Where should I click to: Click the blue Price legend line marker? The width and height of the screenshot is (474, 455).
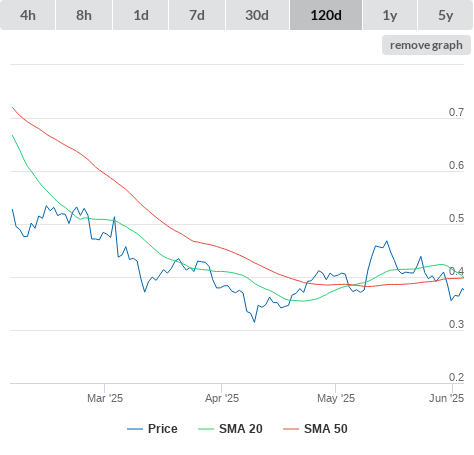(x=135, y=429)
